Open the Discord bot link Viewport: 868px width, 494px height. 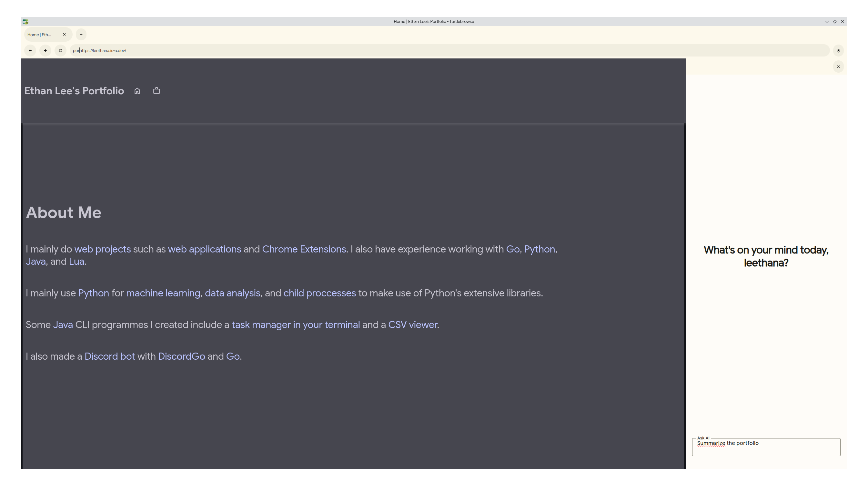[x=109, y=356]
